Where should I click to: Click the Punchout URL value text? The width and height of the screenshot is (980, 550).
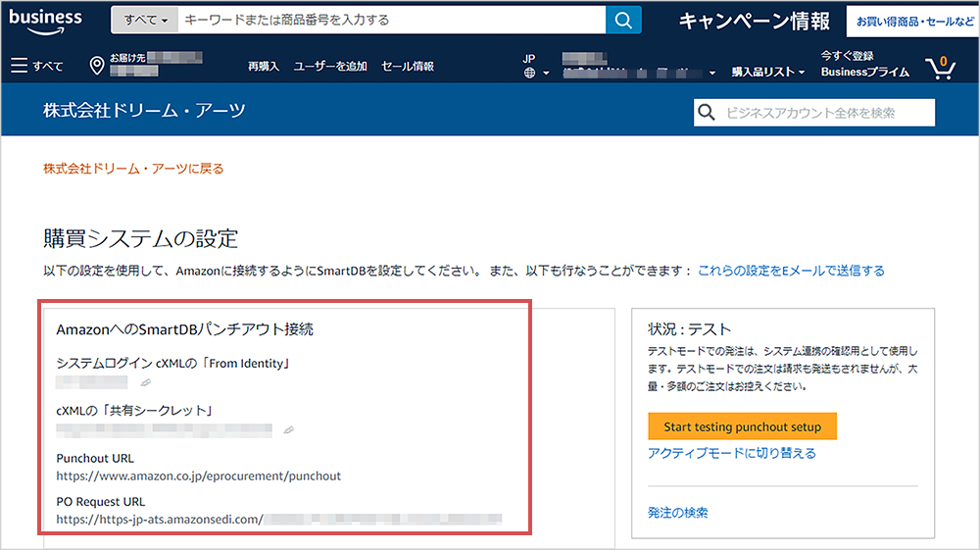[x=199, y=476]
